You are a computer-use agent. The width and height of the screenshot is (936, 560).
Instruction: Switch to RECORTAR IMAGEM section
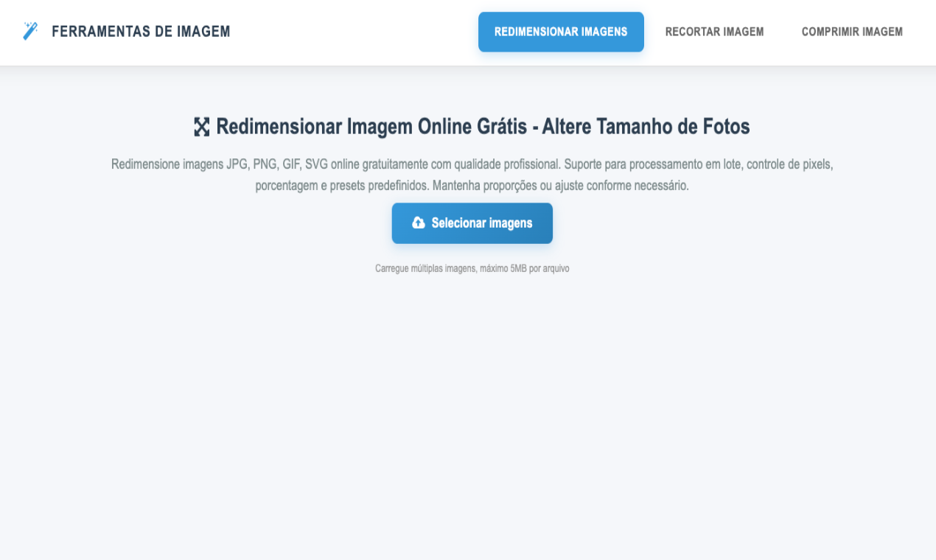coord(713,32)
